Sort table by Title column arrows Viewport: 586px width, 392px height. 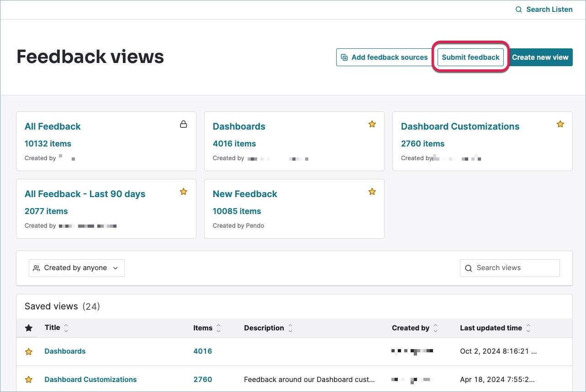pos(66,328)
